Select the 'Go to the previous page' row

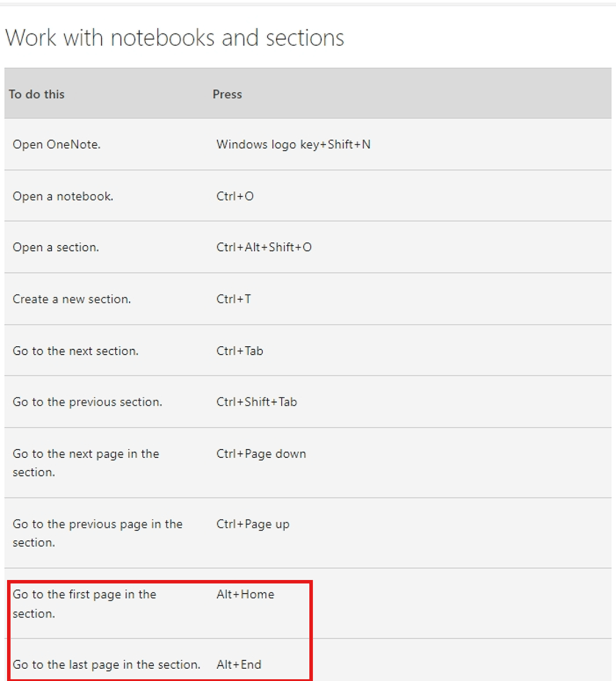(x=97, y=533)
